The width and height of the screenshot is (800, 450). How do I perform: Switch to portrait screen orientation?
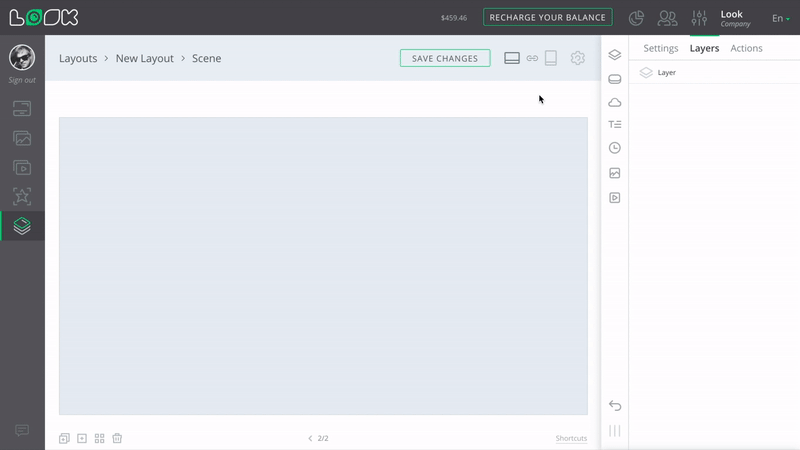pyautogui.click(x=551, y=58)
